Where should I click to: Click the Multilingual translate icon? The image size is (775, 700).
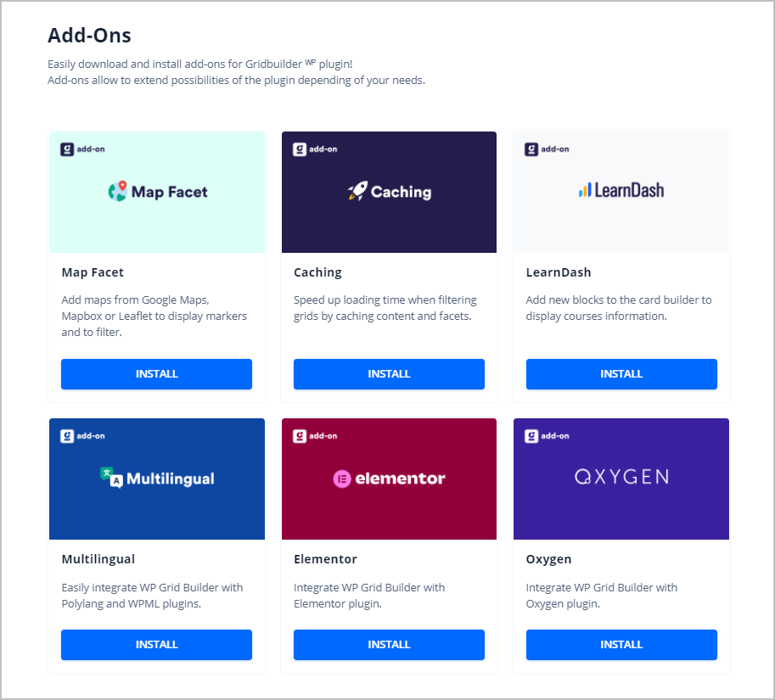click(111, 477)
